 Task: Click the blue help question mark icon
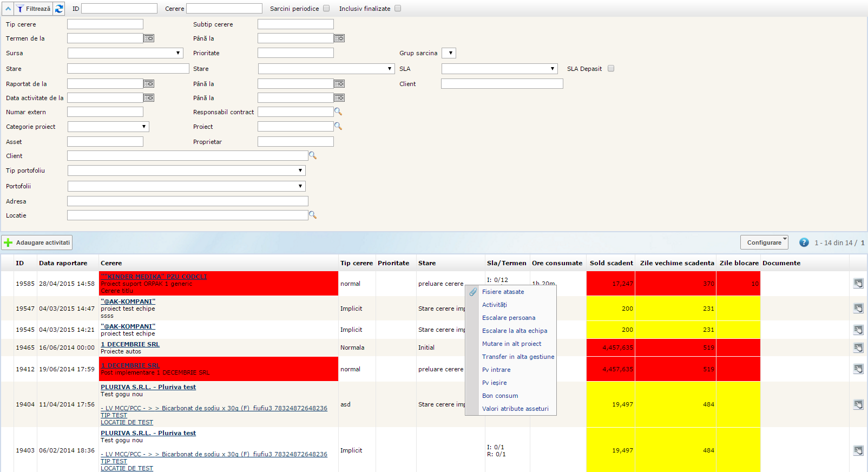click(804, 242)
